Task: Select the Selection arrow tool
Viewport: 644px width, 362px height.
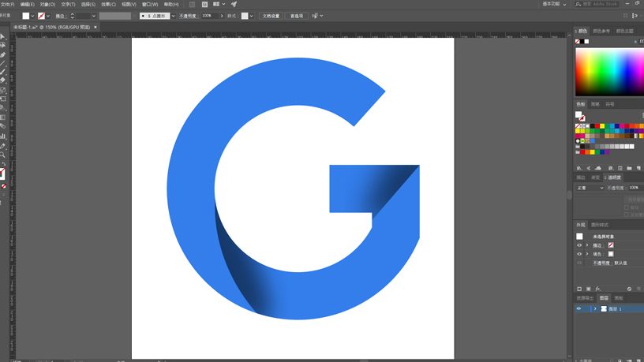Action: click(2, 36)
